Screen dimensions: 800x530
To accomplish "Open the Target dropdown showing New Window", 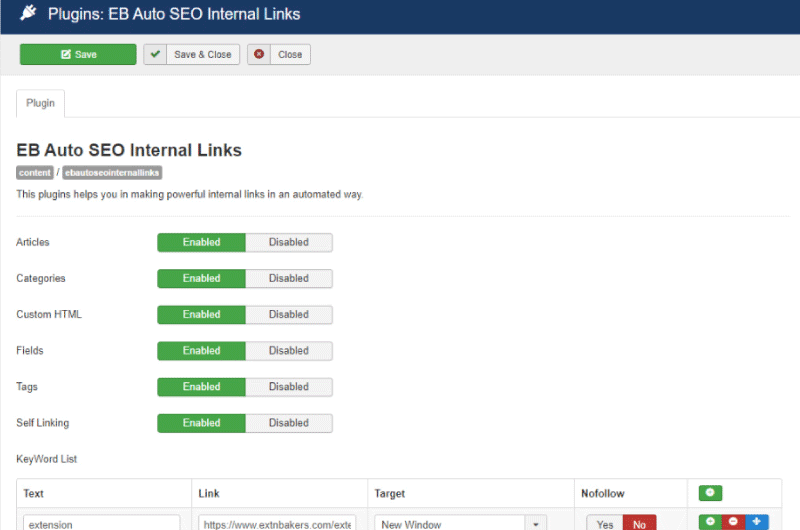I will (461, 523).
